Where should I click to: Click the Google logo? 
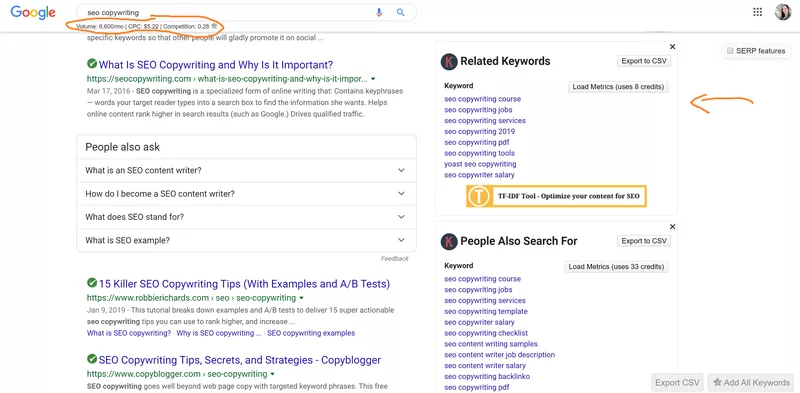tap(33, 12)
